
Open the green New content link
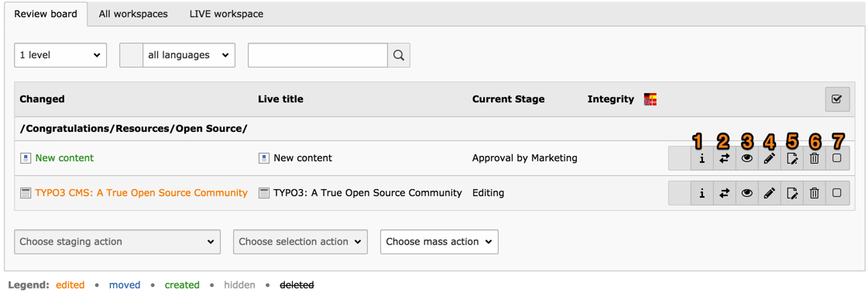pyautogui.click(x=65, y=158)
